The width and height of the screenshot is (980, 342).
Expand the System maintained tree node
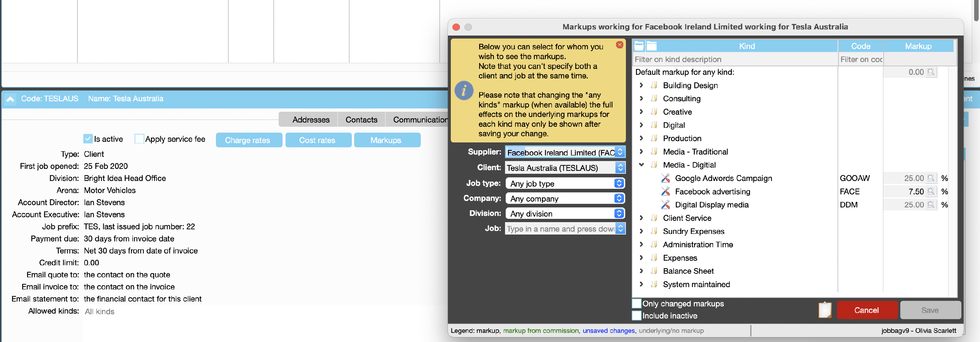[642, 285]
